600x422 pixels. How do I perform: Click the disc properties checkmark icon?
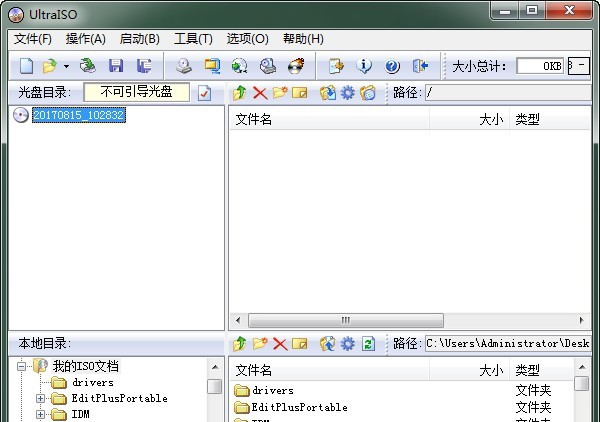(x=204, y=93)
